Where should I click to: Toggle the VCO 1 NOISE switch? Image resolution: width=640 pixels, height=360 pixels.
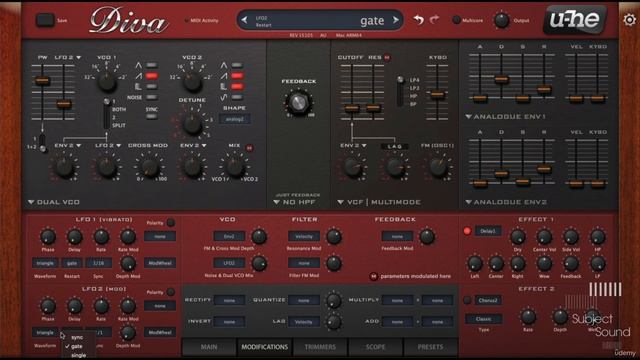[151, 97]
